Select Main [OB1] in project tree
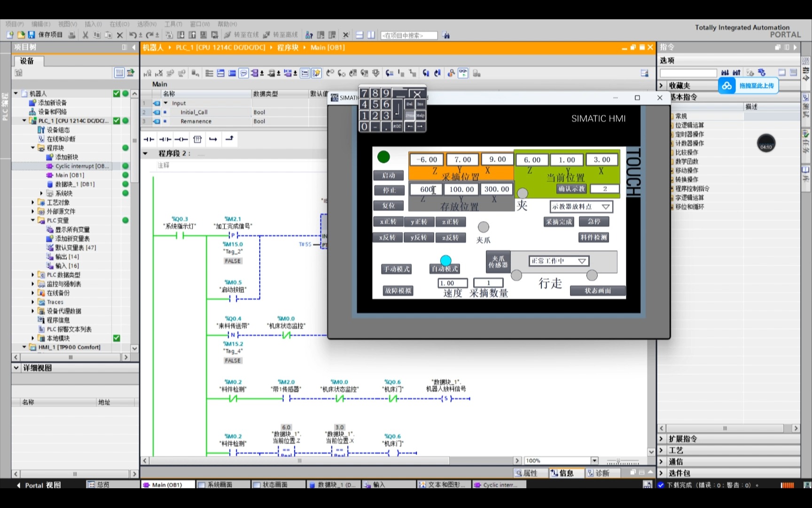The image size is (812, 508). (70, 175)
